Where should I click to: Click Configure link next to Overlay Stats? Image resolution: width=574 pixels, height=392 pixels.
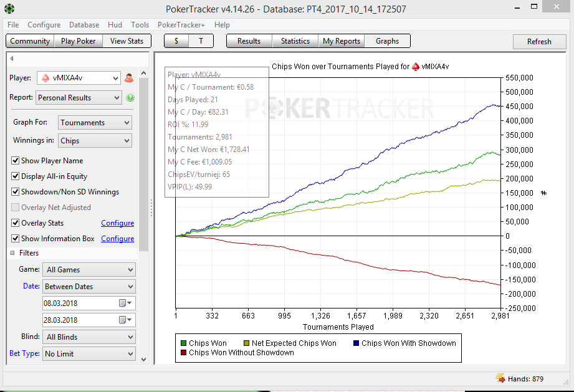118,223
